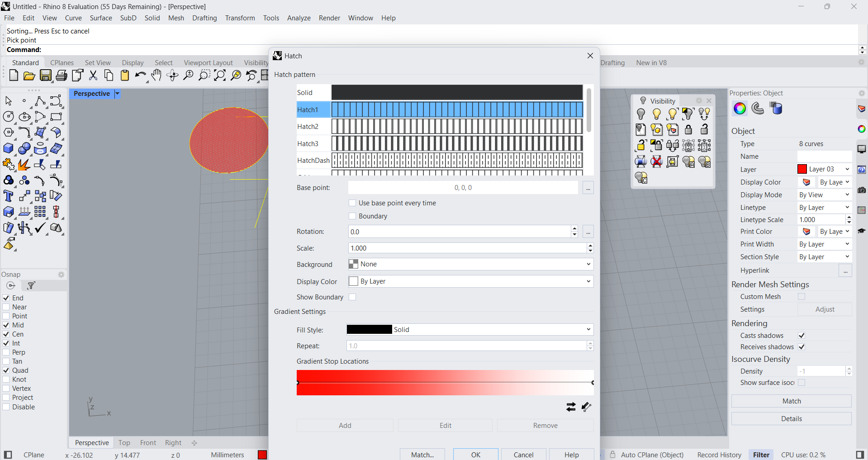Click the OK button in Hatch dialog

(x=475, y=455)
